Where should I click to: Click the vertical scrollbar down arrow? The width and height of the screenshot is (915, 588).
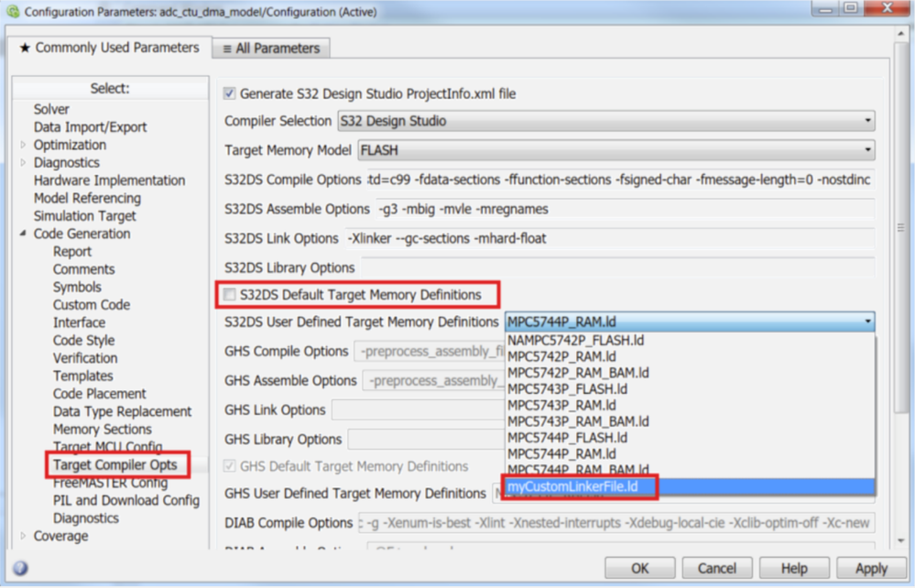[x=900, y=540]
